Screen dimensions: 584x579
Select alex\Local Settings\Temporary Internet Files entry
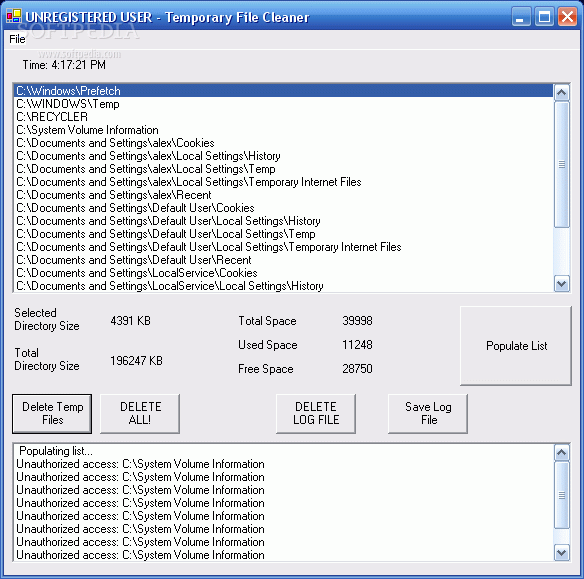(283, 182)
